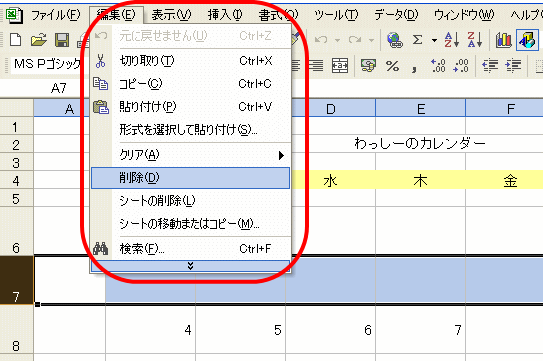
Task: Choose 検索(F)... from Edit menu
Action: click(x=190, y=248)
